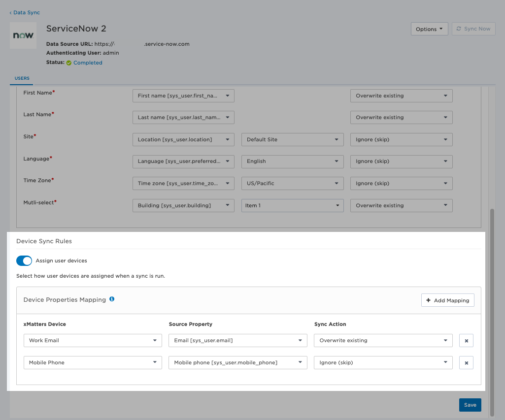Click Device Properties Mapping info icon
505x420 pixels.
click(x=112, y=299)
